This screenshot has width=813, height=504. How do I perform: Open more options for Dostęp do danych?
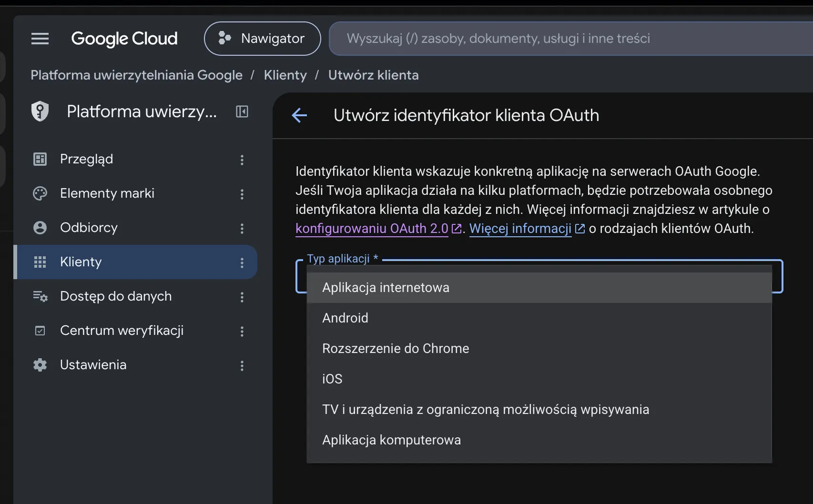coord(242,297)
